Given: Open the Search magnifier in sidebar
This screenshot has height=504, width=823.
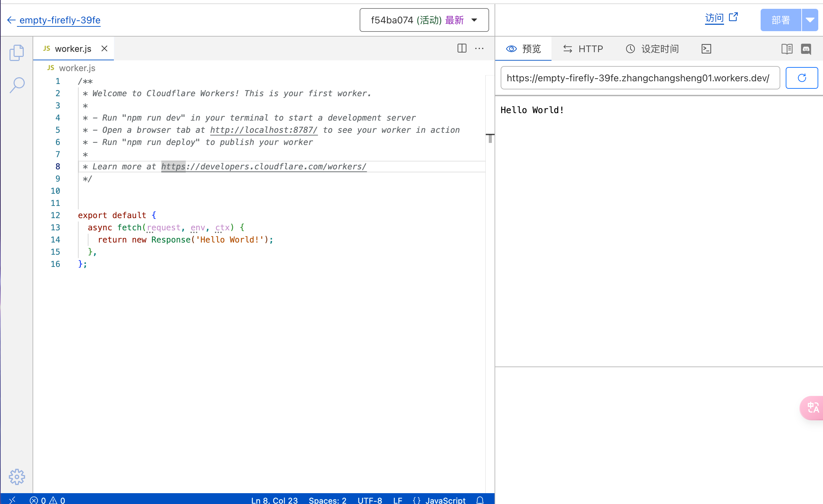Looking at the screenshot, I should click(17, 85).
